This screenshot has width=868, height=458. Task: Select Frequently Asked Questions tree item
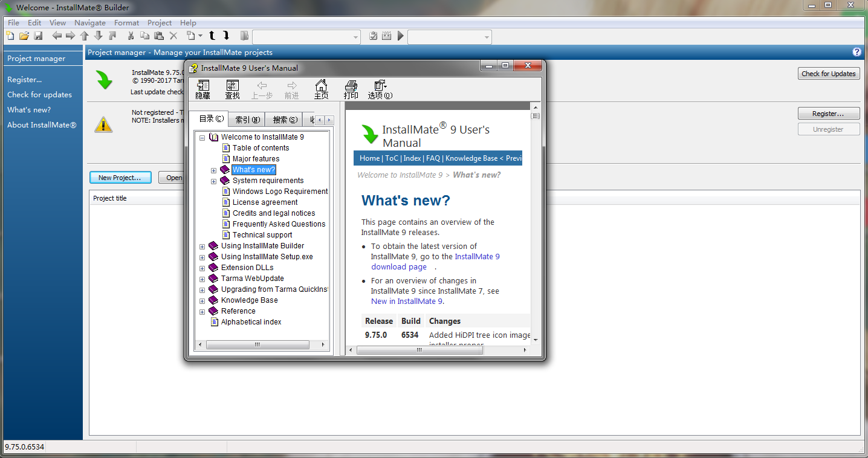279,224
